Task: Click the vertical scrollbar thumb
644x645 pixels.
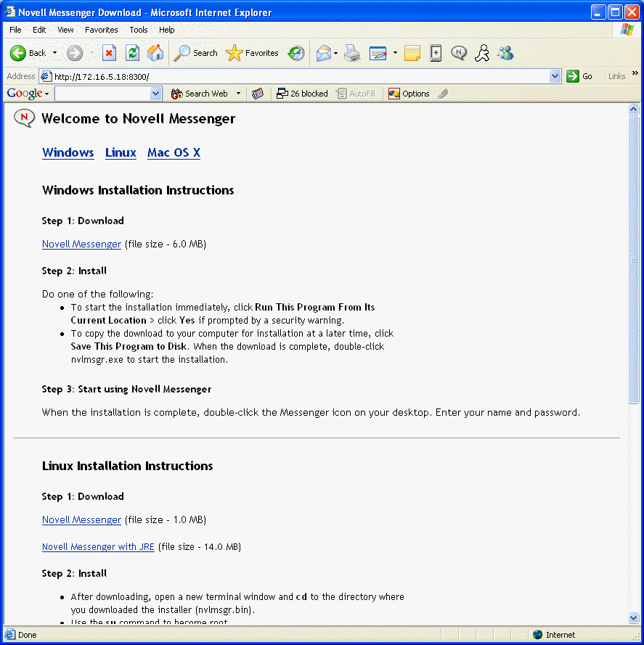Action: point(633,260)
